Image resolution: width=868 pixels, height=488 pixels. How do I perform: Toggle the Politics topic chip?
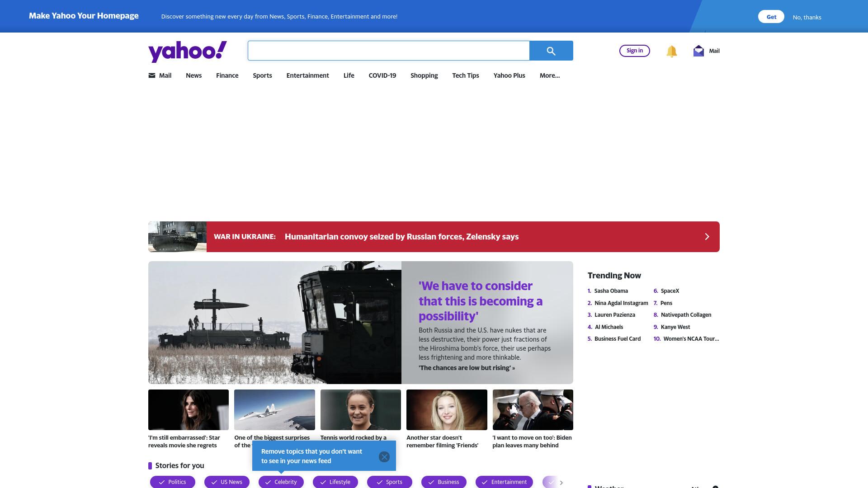(x=173, y=482)
